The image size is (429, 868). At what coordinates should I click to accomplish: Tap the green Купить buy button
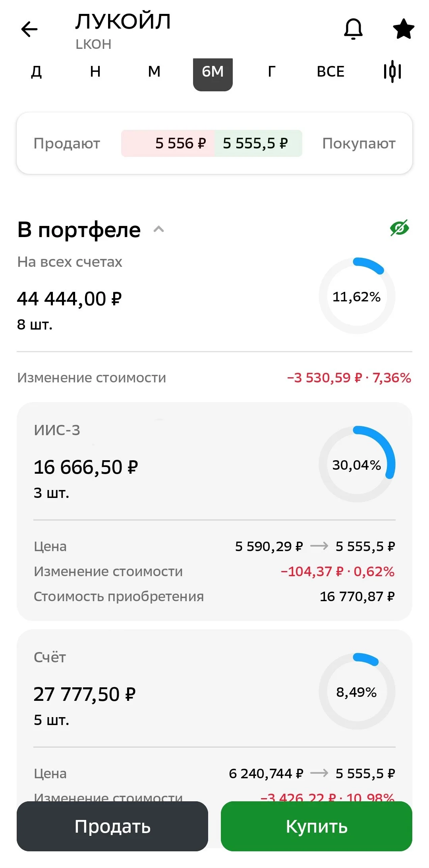pyautogui.click(x=317, y=826)
